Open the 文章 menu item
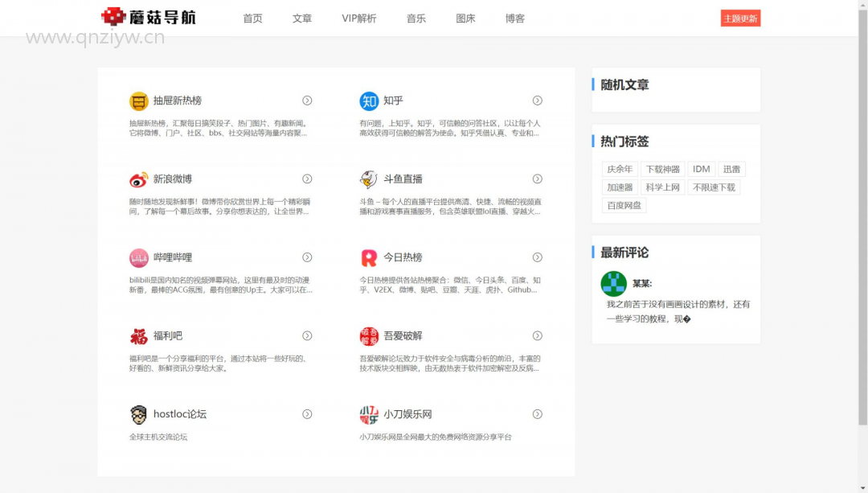Viewport: 868px width, 493px height. pos(302,18)
